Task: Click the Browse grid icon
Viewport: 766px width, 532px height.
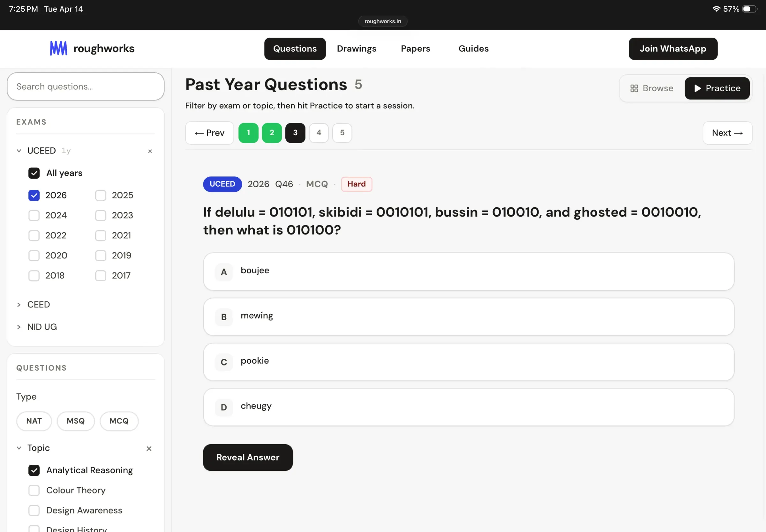Action: [634, 88]
